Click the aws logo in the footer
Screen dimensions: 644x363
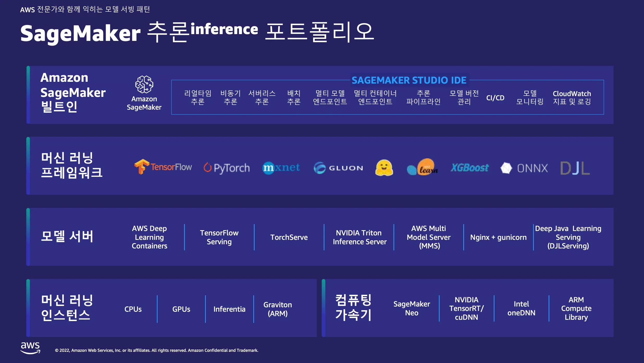coord(30,348)
